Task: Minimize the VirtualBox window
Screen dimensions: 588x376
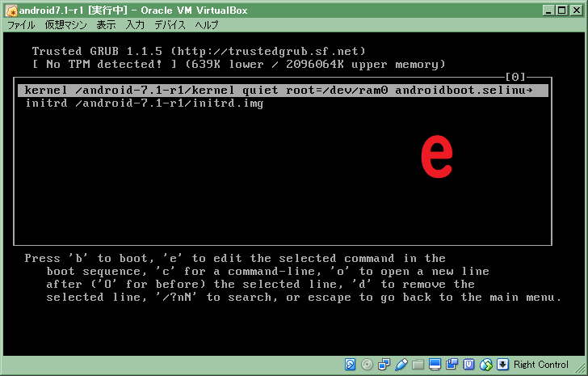Action: [x=548, y=11]
